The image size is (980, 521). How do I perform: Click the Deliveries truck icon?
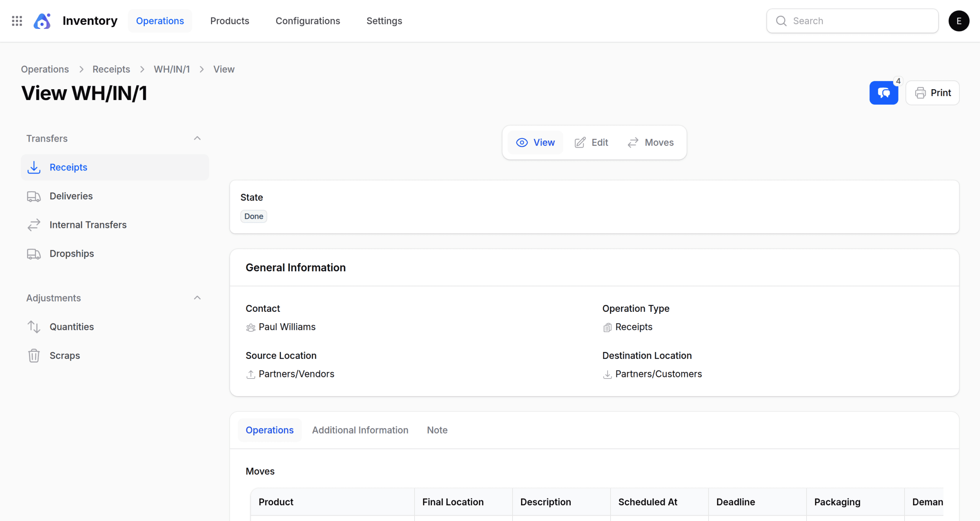[34, 196]
